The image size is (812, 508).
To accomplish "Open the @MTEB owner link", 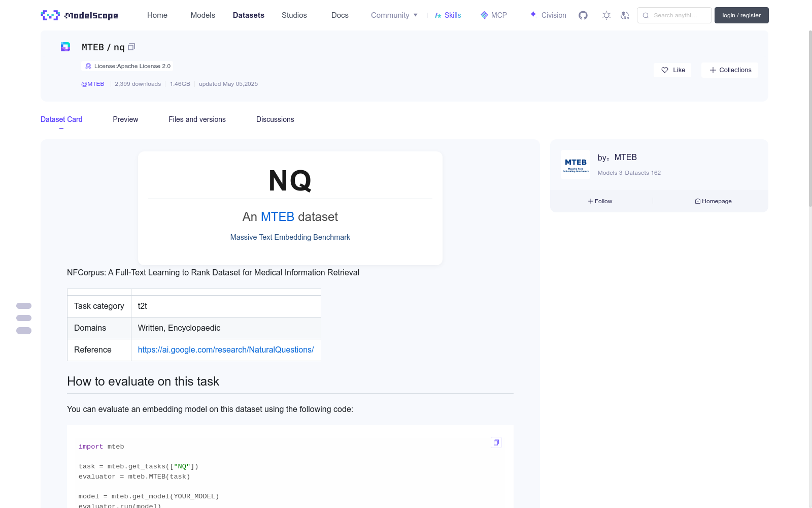I will pyautogui.click(x=93, y=84).
